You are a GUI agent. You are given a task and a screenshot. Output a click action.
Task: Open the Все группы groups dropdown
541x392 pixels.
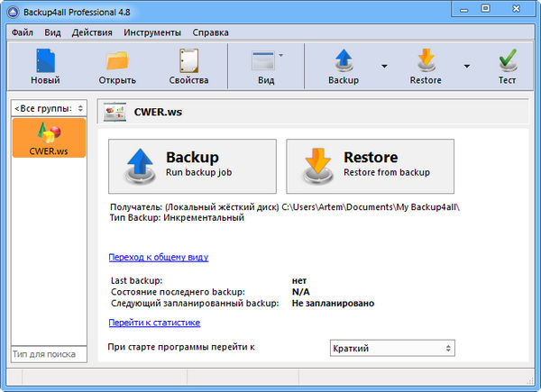pyautogui.click(x=49, y=108)
